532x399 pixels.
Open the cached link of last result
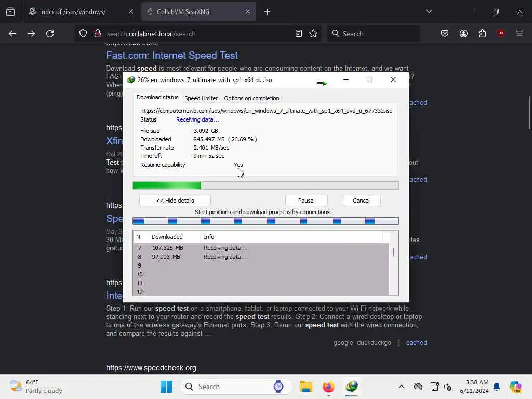[417, 343]
